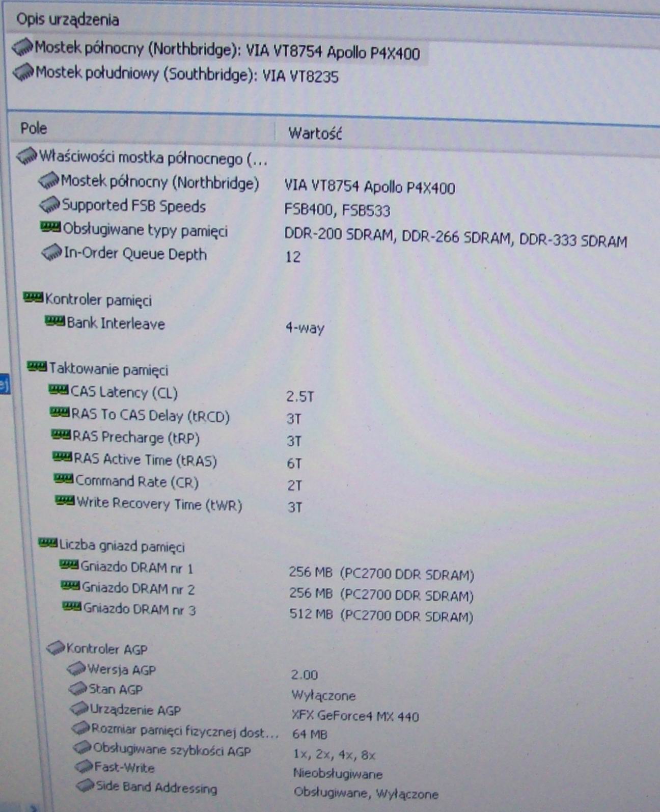Image resolution: width=660 pixels, height=812 pixels.
Task: Click the 4-way Bank Interleave value
Action: 305,328
